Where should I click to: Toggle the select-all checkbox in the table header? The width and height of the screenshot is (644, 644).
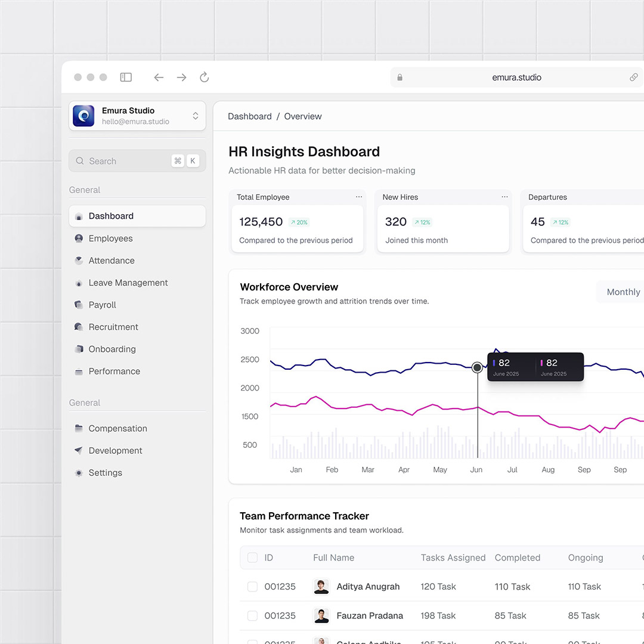tap(252, 557)
